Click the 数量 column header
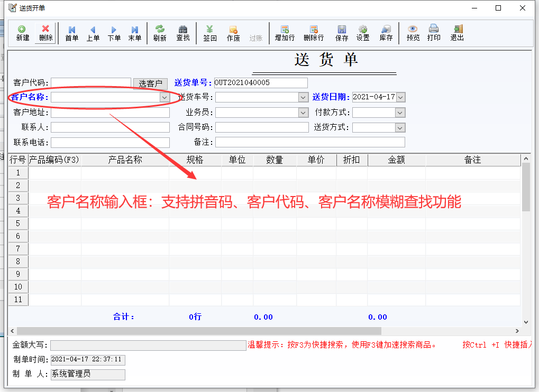Screen dimensions: 539x392 pos(275,160)
